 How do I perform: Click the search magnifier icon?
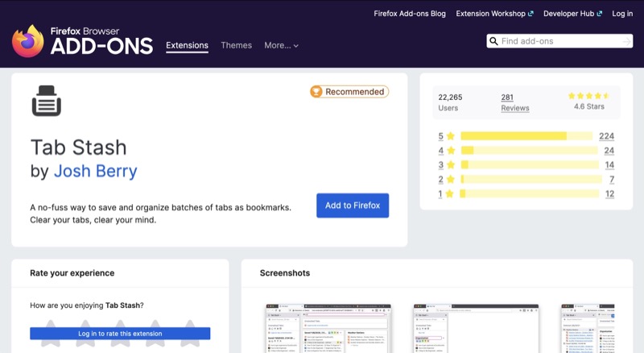[x=493, y=41]
